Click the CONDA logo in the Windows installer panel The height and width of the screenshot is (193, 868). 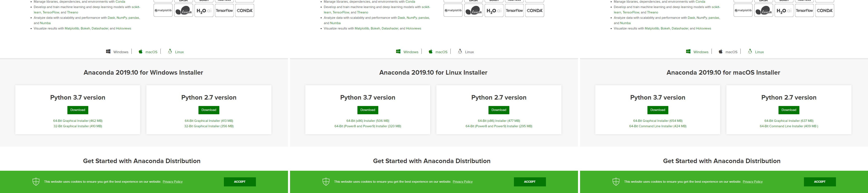click(245, 11)
